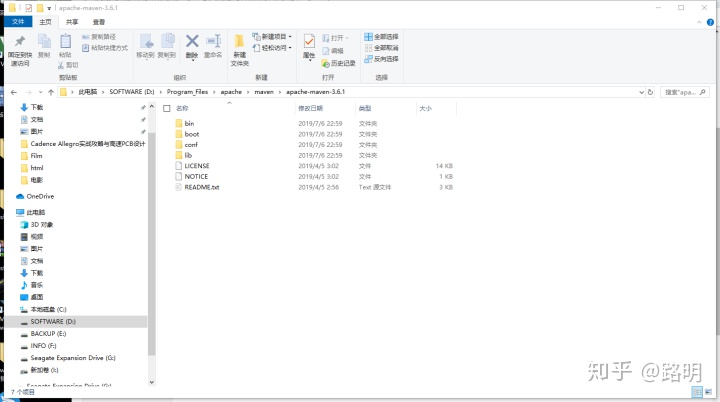Click SOFTWARE (D:) in the address bar
This screenshot has width=720, height=402.
[x=132, y=92]
